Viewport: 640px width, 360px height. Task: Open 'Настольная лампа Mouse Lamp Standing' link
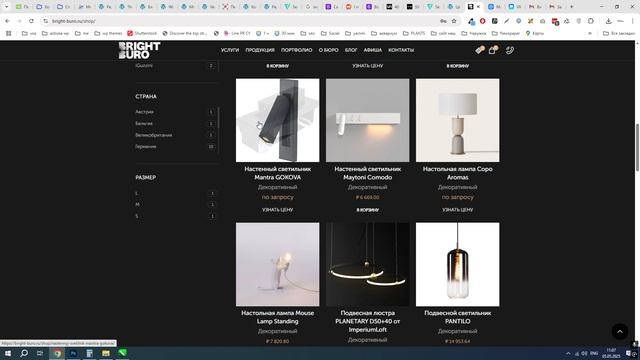[278, 317]
